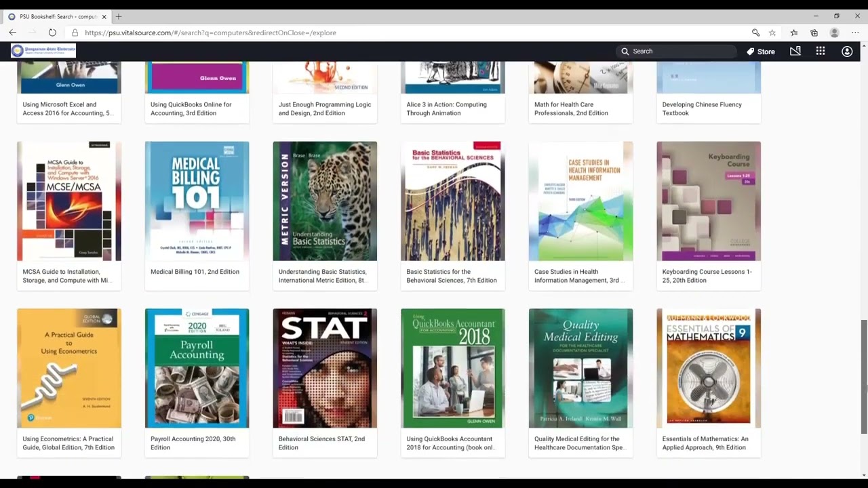This screenshot has width=868, height=488.
Task: Click the Pangasinan State University logo
Action: tap(43, 51)
